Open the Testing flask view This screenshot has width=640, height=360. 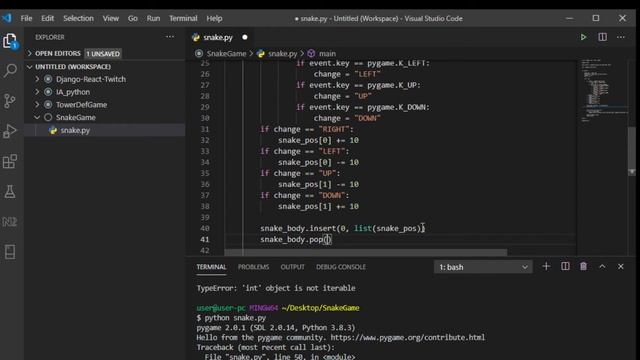pyautogui.click(x=10, y=191)
